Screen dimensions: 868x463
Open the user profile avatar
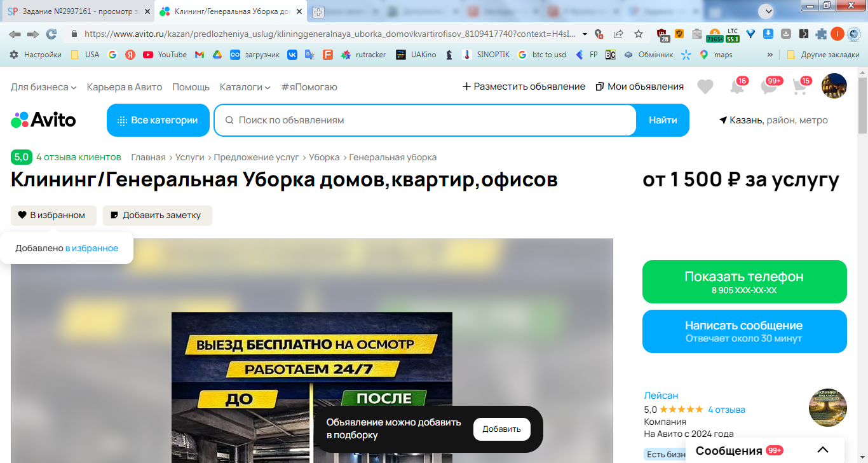pyautogui.click(x=834, y=86)
